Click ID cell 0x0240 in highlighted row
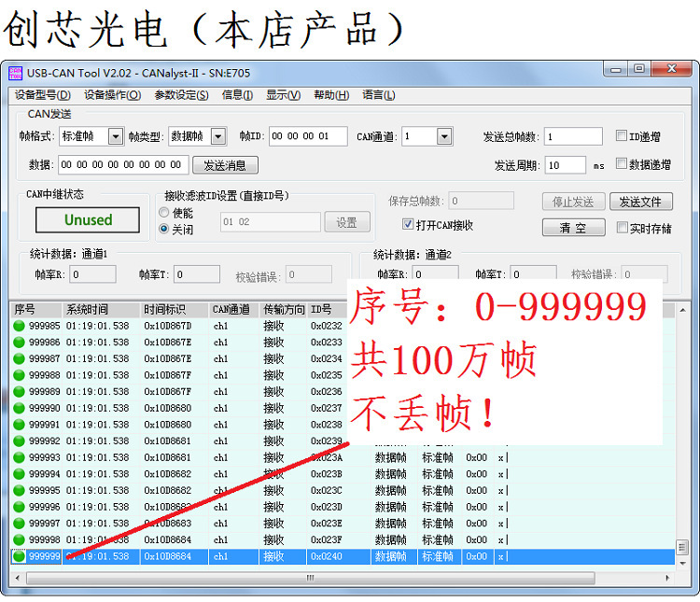 click(327, 556)
